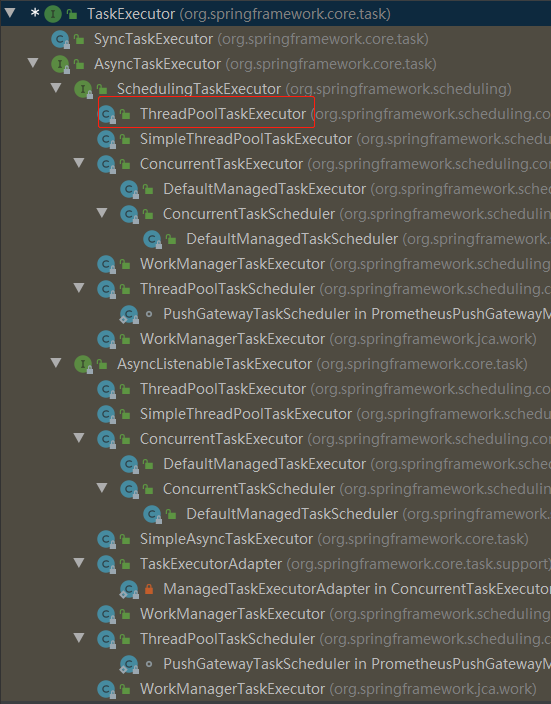Collapse ConcurrentTaskScheduler under AsyncListenableTaskExecutor
The height and width of the screenshot is (704, 551).
(102, 488)
